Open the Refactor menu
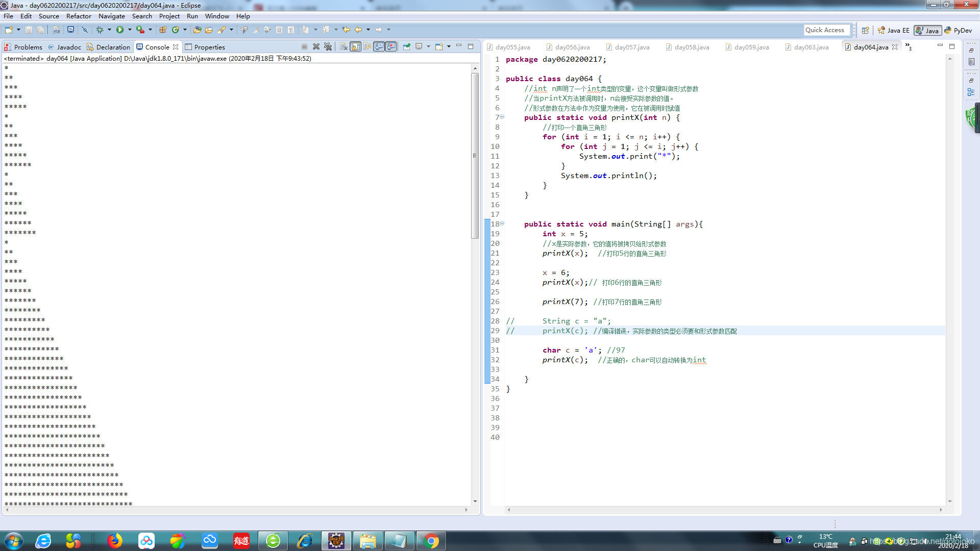The image size is (980, 551). (79, 16)
